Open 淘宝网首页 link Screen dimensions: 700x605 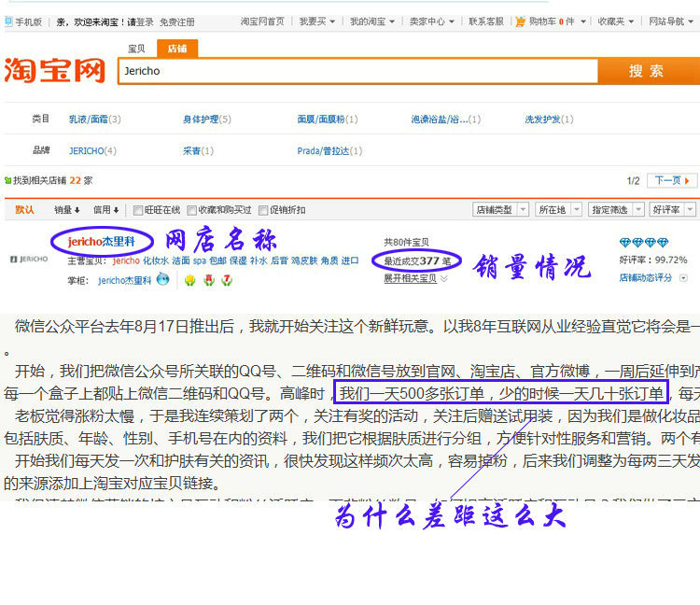[262, 21]
